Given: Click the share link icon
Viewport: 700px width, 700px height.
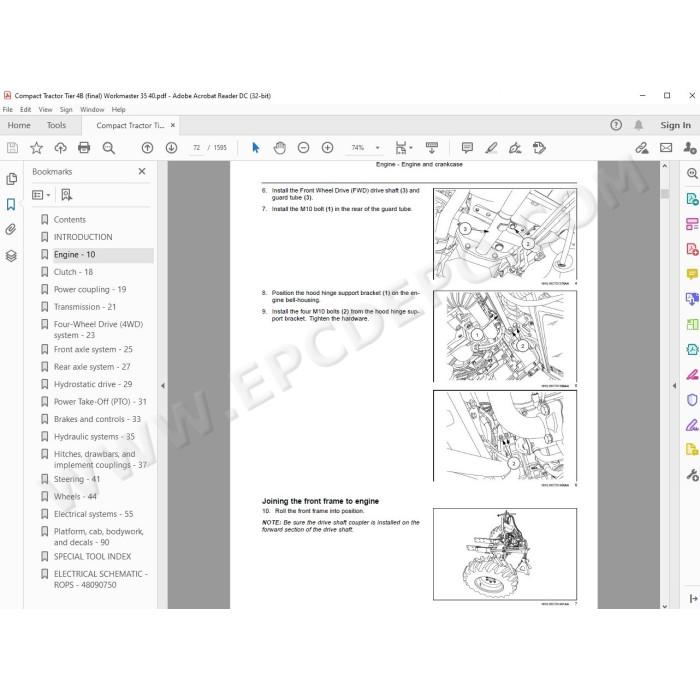Looking at the screenshot, I should (x=642, y=148).
